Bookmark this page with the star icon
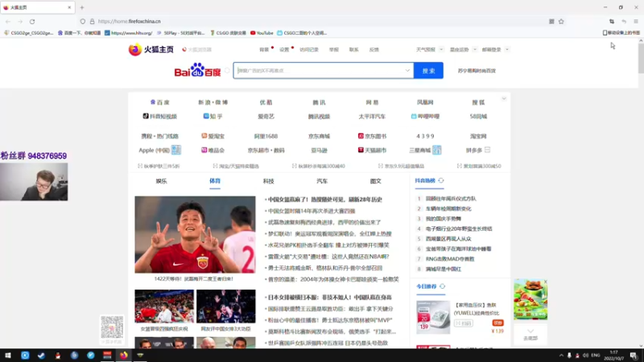This screenshot has height=362, width=644. [561, 22]
